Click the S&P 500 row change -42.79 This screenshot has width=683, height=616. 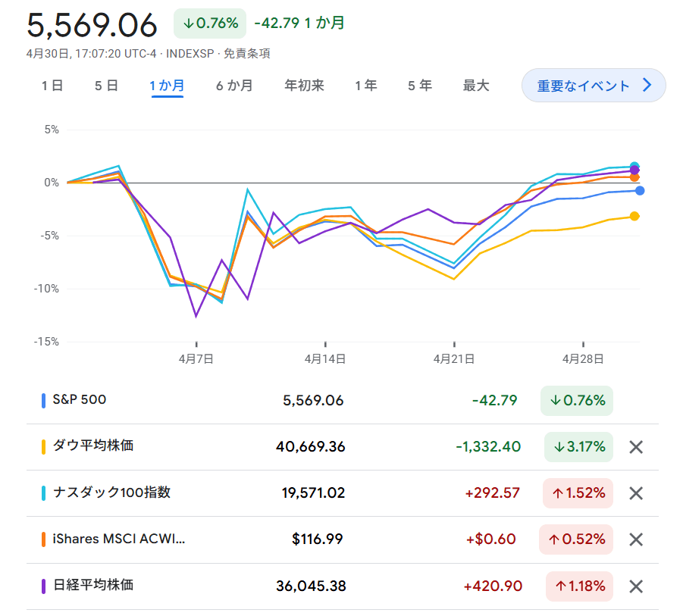point(495,400)
